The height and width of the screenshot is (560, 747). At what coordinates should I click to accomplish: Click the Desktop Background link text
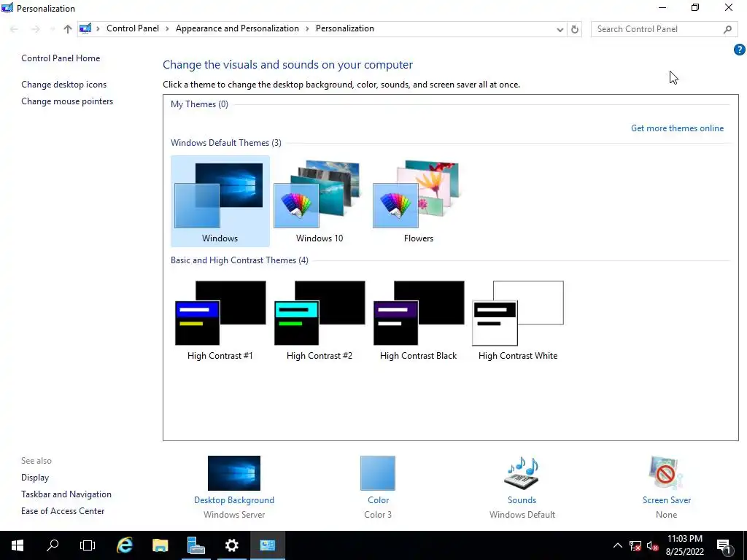234,500
